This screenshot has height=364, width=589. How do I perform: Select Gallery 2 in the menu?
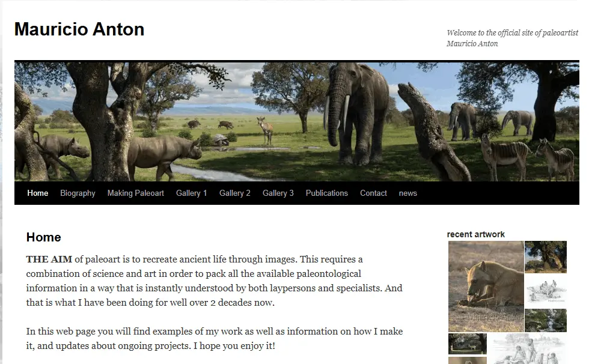tap(234, 193)
